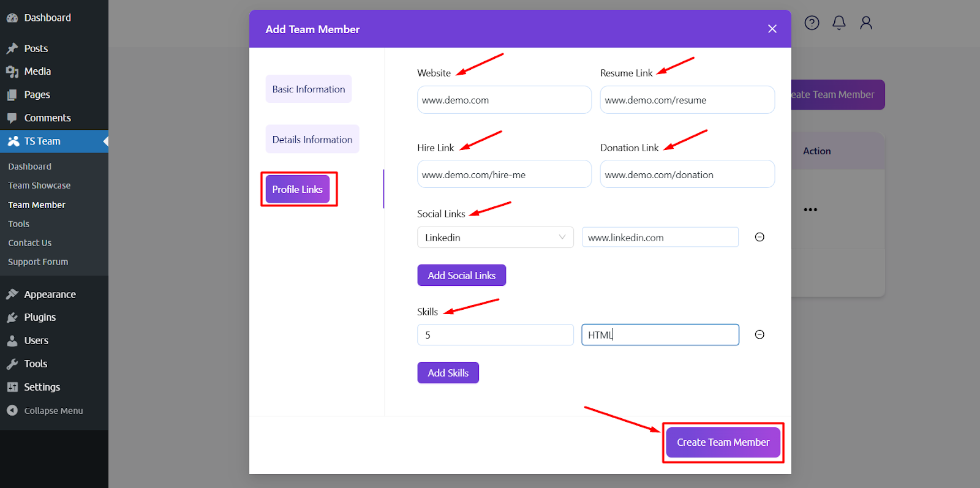Screen dimensions: 980x488
Task: Select the Profile Links tab
Action: 298,189
